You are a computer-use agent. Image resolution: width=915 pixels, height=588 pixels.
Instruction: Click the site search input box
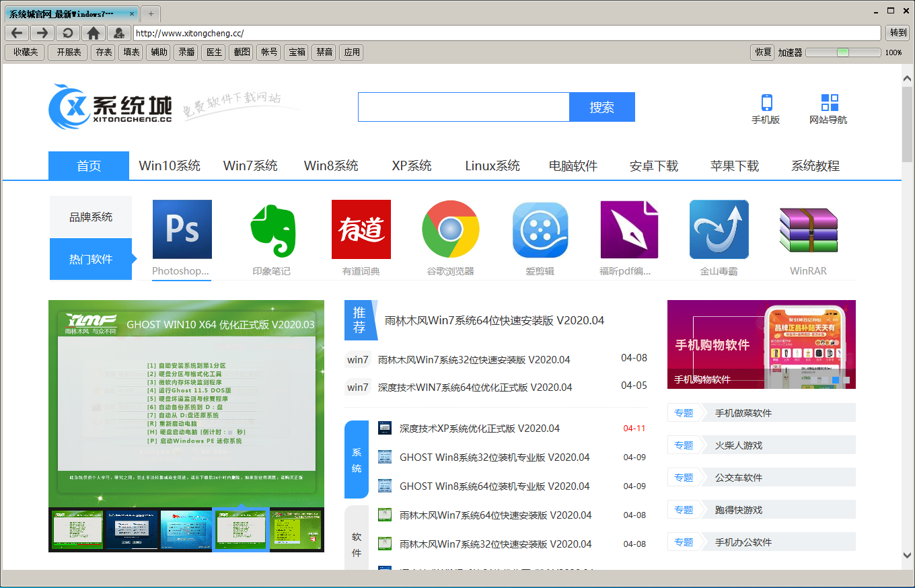click(464, 107)
